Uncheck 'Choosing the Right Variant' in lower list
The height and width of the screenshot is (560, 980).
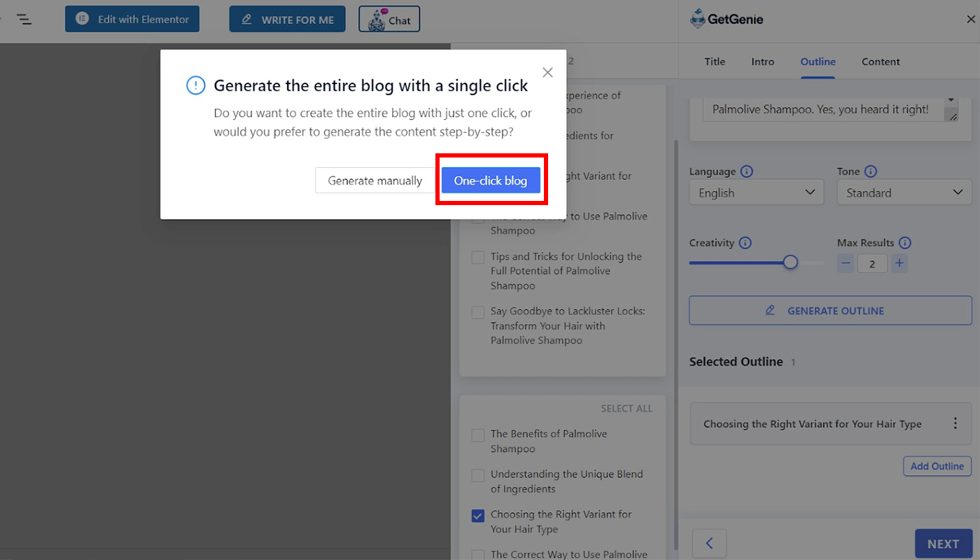click(478, 516)
